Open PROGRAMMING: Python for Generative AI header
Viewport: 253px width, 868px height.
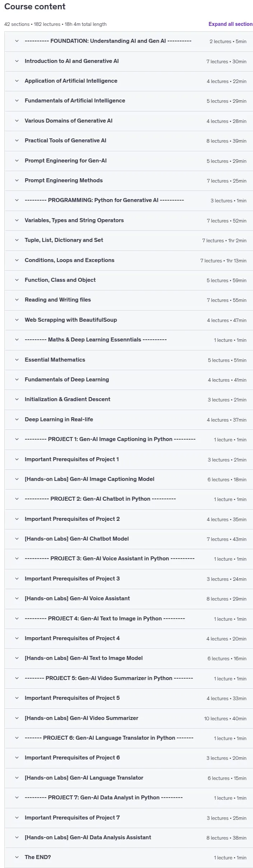click(x=128, y=200)
